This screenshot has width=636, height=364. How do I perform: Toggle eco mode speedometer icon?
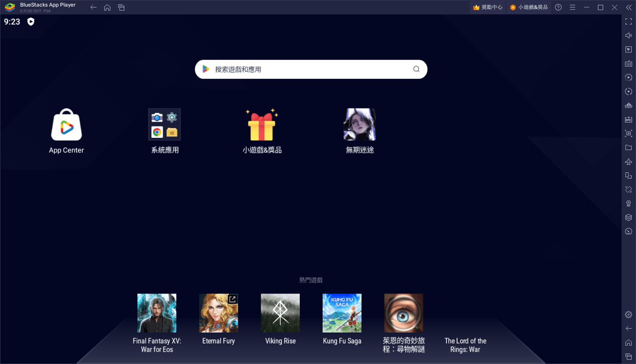point(629,231)
